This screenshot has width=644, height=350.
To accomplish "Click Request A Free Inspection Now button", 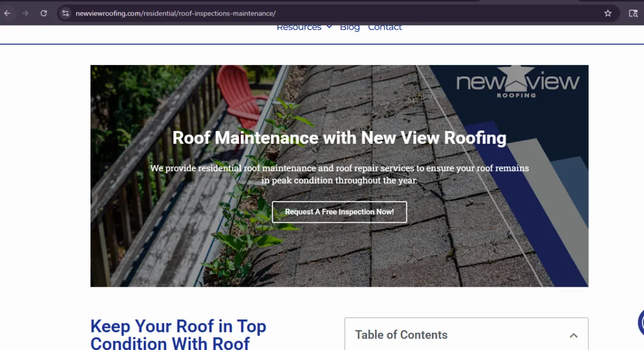I will coord(339,212).
